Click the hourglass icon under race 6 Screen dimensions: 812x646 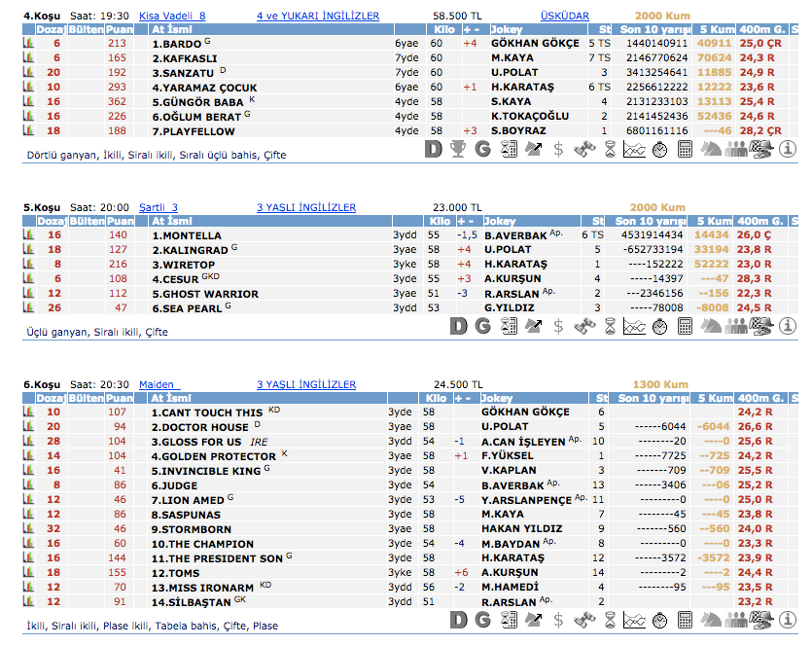pos(609,619)
